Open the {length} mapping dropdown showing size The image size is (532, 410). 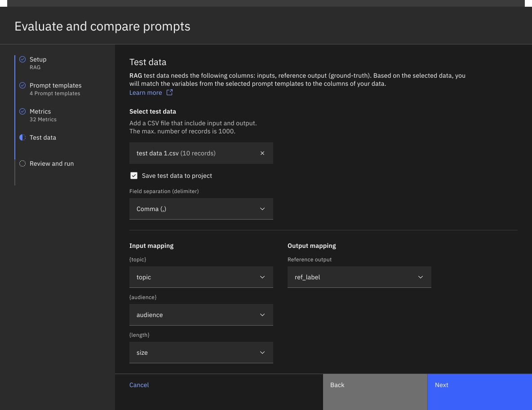[201, 353]
